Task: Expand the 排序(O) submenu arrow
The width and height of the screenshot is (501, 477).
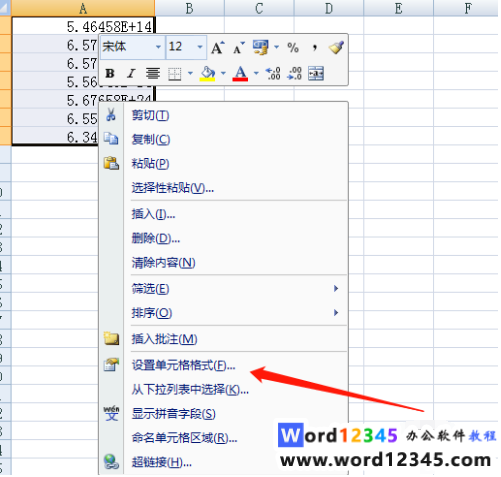Action: pyautogui.click(x=336, y=313)
